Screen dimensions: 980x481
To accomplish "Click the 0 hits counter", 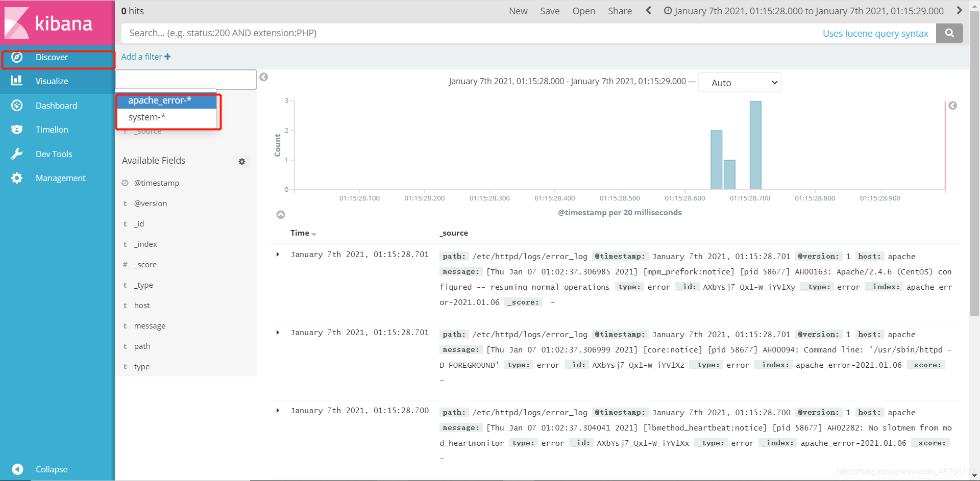I will point(133,11).
